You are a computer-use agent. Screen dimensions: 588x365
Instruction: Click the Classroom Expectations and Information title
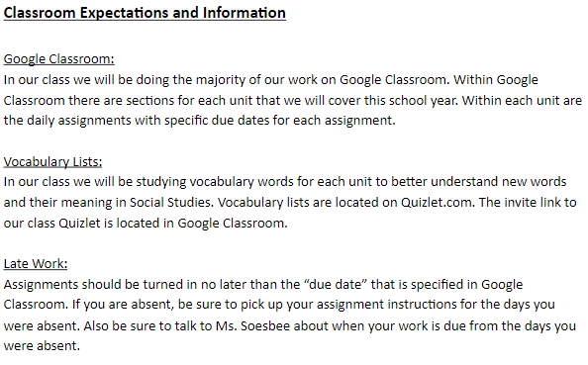pos(145,13)
